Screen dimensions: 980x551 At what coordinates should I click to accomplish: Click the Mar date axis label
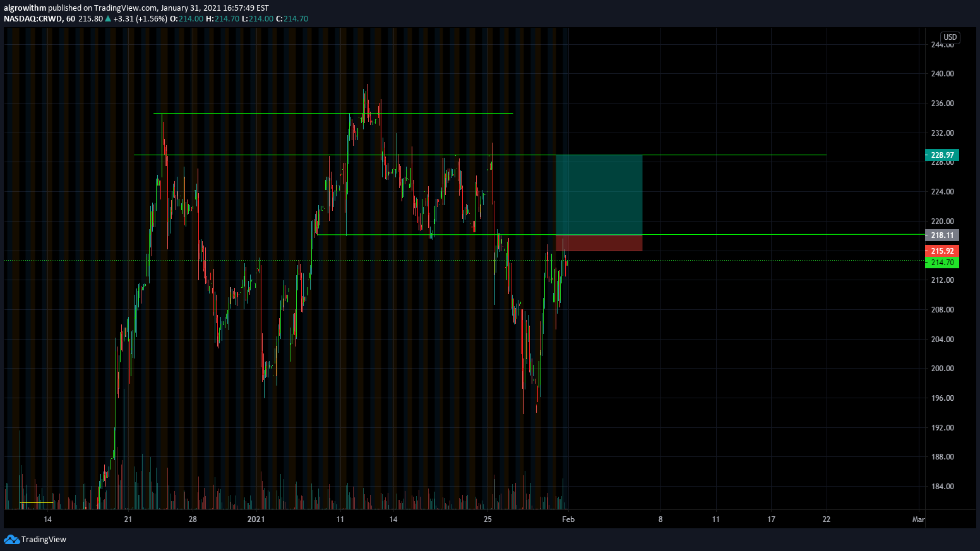point(918,519)
